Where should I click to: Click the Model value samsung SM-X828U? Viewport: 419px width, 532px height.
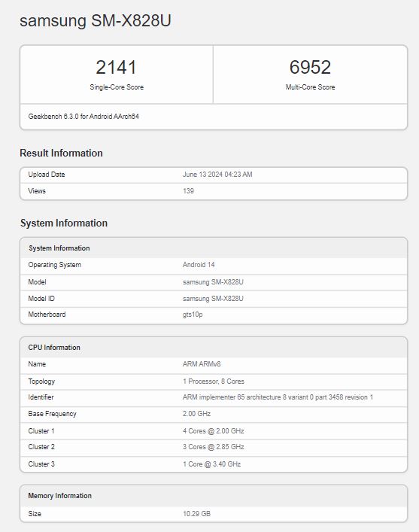click(x=213, y=282)
